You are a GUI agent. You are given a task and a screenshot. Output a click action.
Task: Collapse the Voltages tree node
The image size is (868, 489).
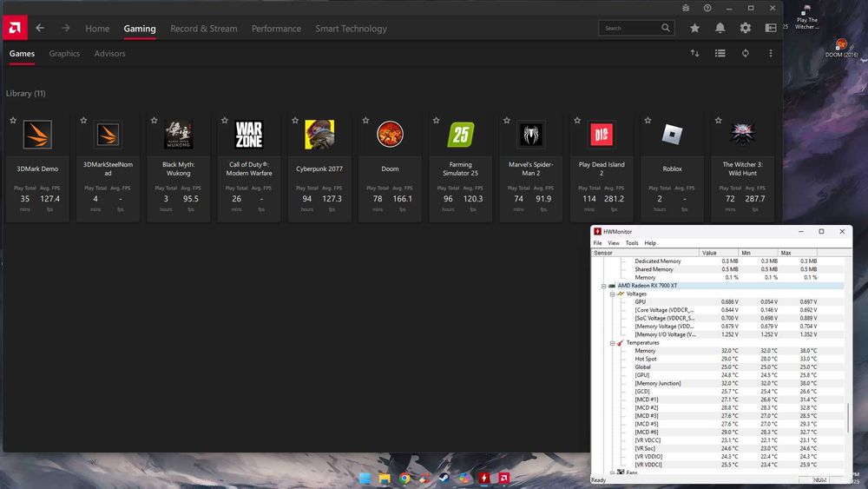pyautogui.click(x=612, y=294)
